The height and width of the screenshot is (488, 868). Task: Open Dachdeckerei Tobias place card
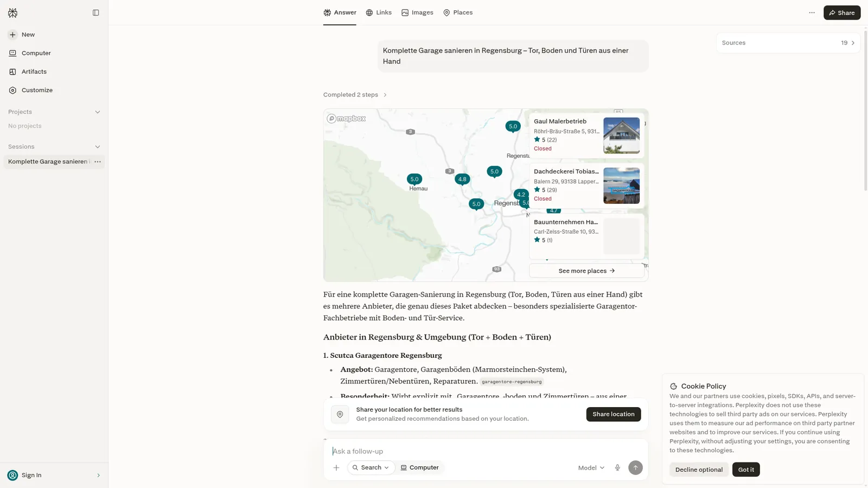[x=586, y=185]
